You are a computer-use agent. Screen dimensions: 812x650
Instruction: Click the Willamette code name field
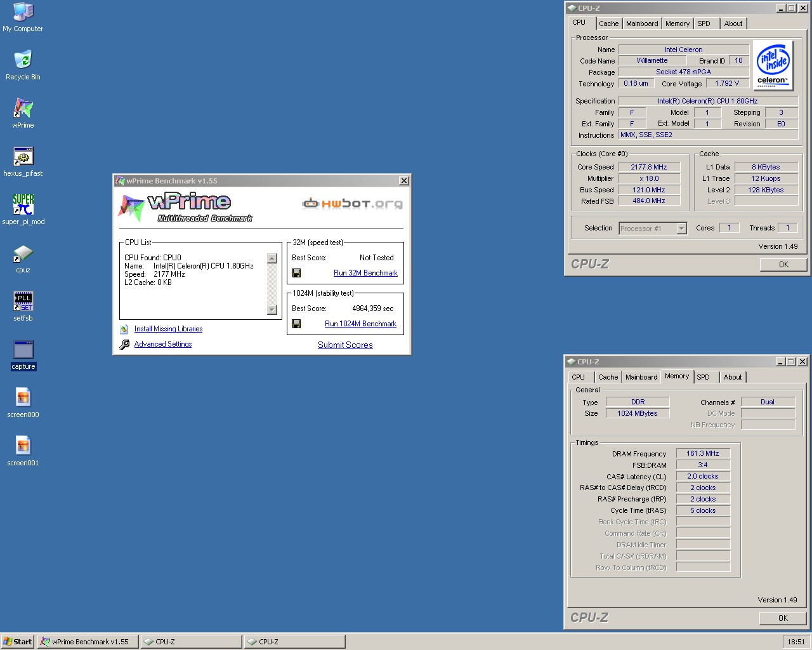(x=652, y=61)
